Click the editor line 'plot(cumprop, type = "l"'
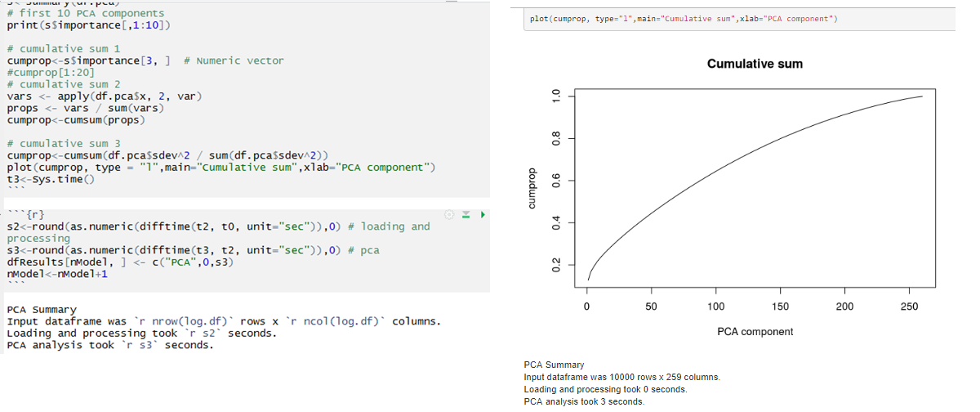Image resolution: width=980 pixels, height=412 pixels. tap(220, 167)
